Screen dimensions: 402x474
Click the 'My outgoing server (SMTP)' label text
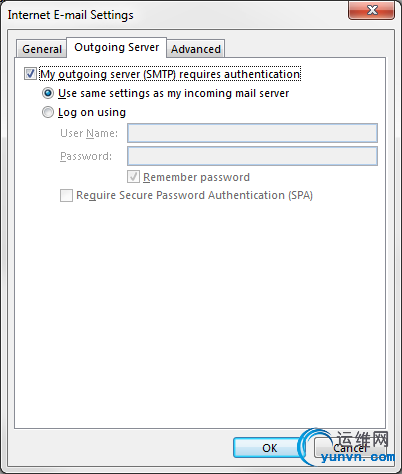point(108,74)
